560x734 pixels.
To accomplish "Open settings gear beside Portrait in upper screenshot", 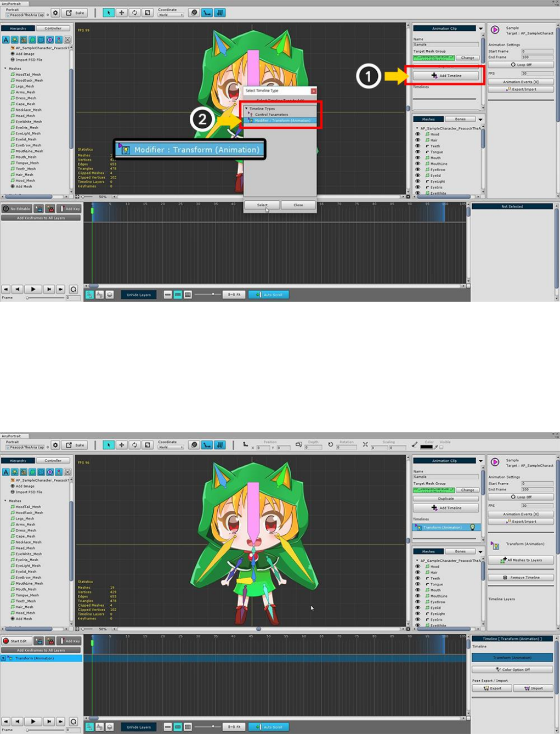I will 55,13.
